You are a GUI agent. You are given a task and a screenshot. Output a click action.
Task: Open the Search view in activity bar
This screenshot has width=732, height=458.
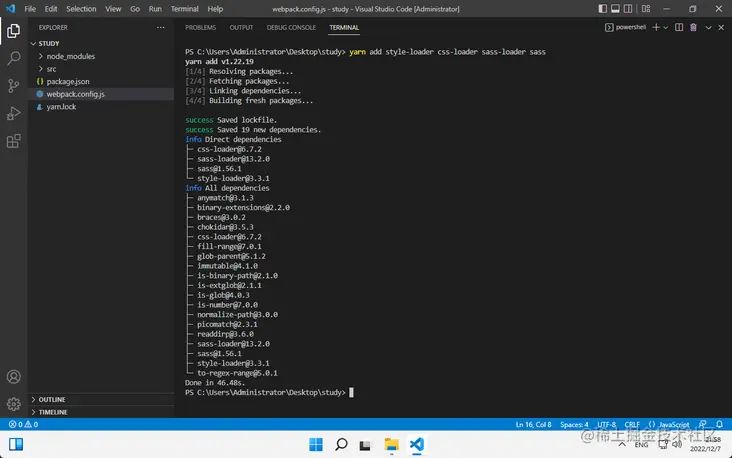click(x=14, y=58)
